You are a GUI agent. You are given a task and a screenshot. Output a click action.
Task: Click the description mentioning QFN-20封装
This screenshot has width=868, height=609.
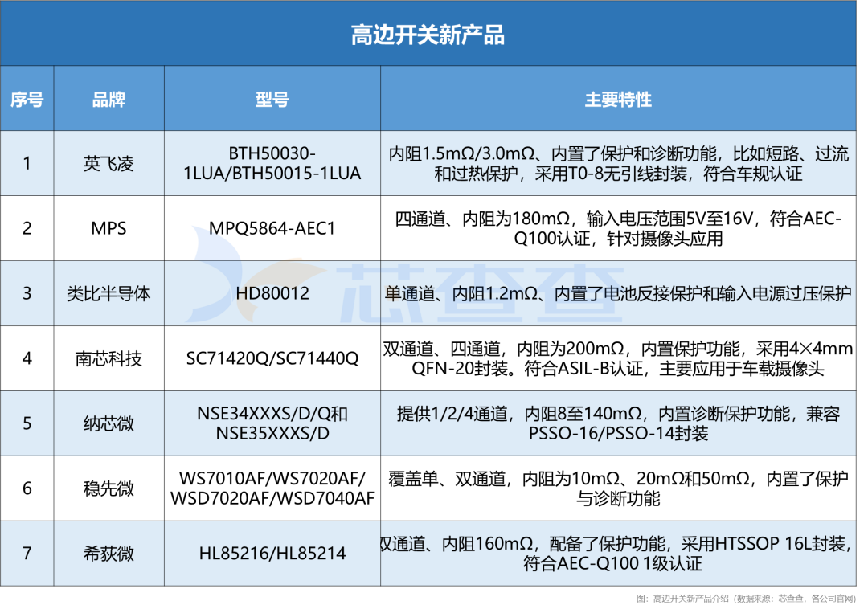point(618,358)
